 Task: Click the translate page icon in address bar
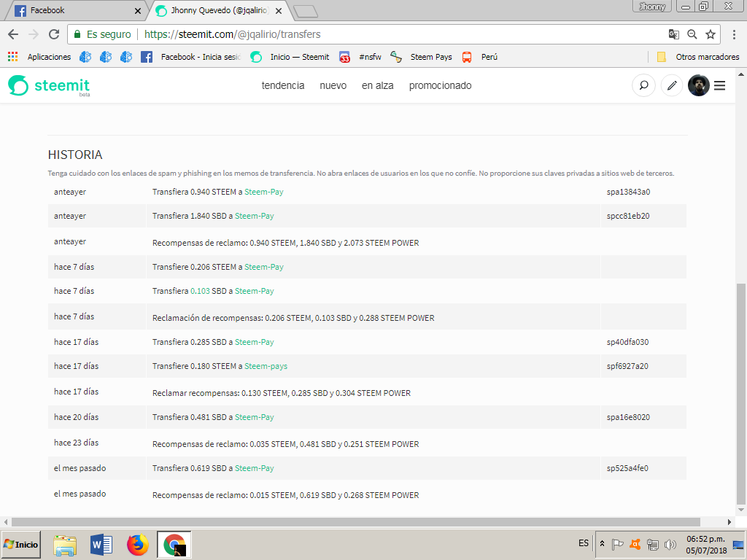click(x=673, y=34)
